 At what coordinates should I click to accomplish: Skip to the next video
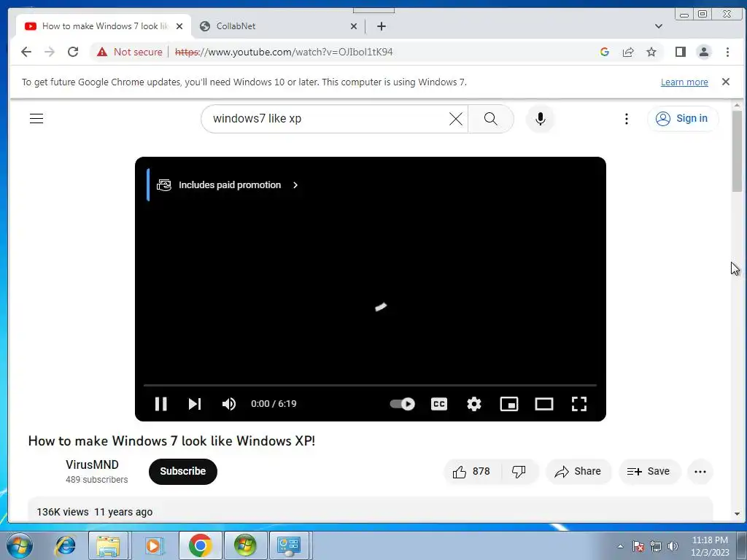point(194,404)
